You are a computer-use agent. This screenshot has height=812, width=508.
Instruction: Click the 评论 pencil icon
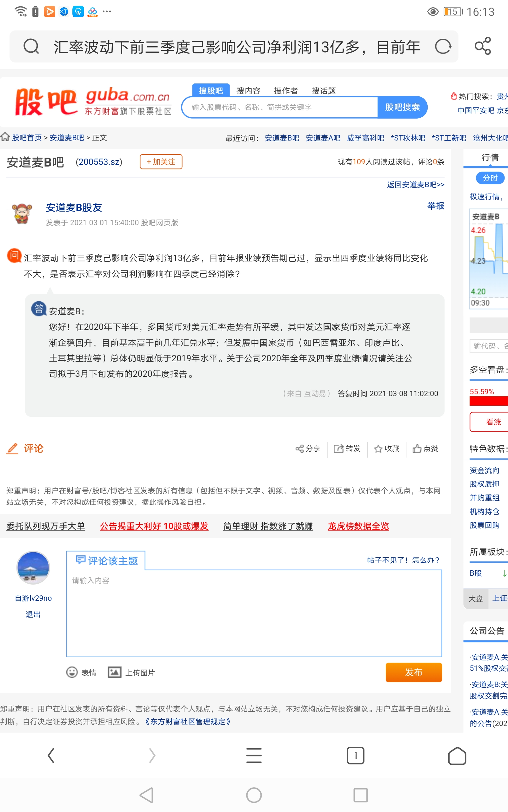coord(12,449)
